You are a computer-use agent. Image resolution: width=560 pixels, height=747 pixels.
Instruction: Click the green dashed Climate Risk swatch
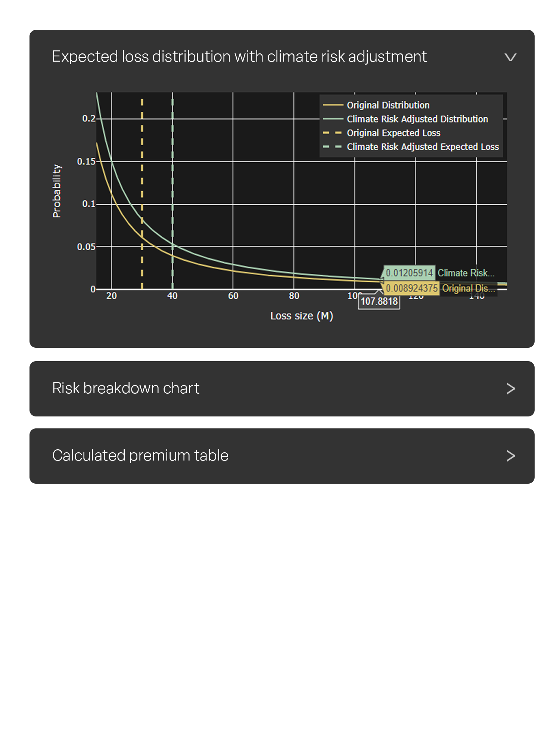[x=333, y=147]
